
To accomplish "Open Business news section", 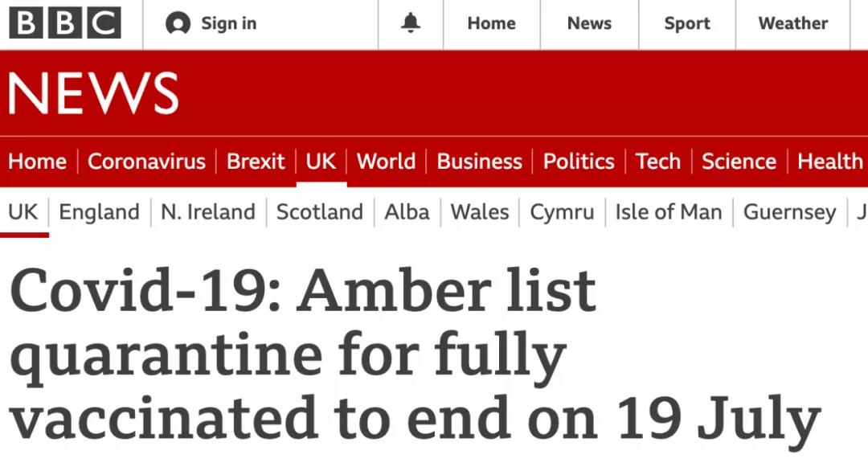I will click(479, 162).
